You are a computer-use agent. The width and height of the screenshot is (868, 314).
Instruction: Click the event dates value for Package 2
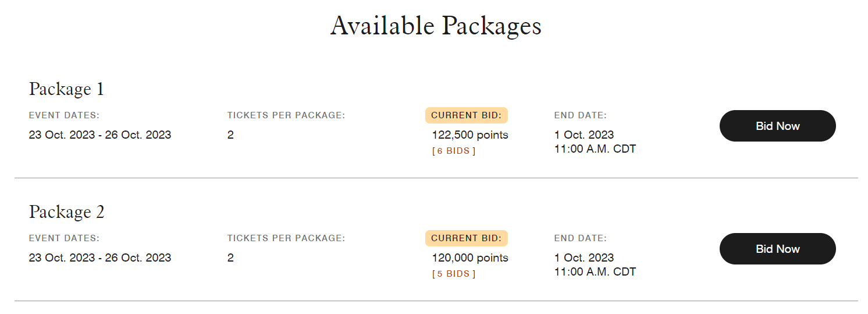coord(100,258)
